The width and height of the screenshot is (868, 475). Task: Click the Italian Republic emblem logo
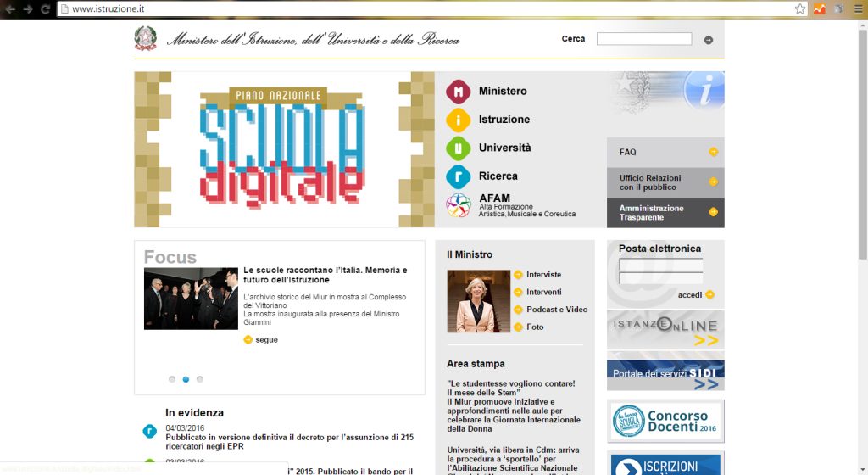[x=146, y=38]
